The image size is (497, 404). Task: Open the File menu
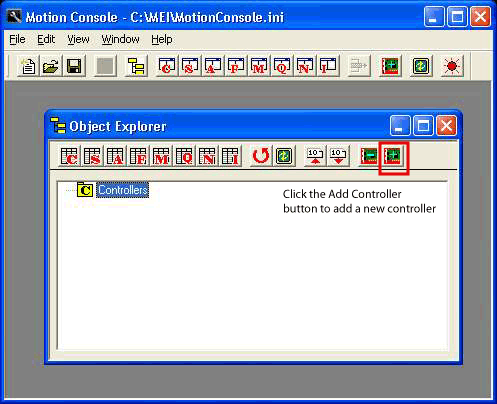pos(17,39)
